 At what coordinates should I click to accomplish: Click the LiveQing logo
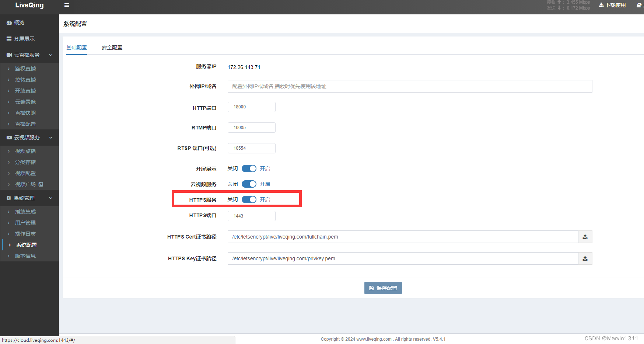coord(29,5)
